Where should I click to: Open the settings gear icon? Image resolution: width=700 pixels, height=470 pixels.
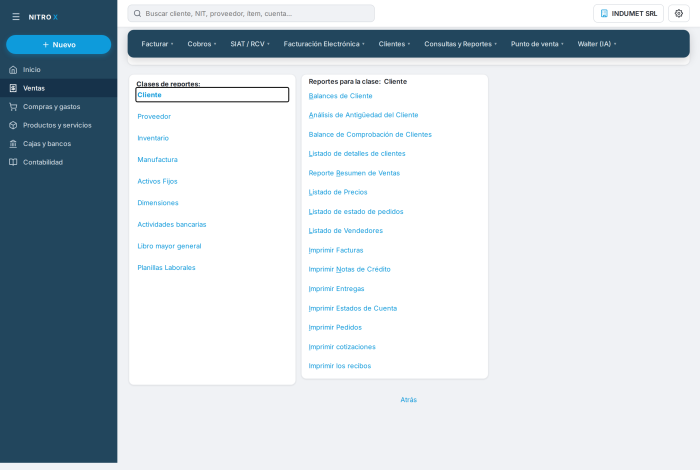[x=679, y=13]
